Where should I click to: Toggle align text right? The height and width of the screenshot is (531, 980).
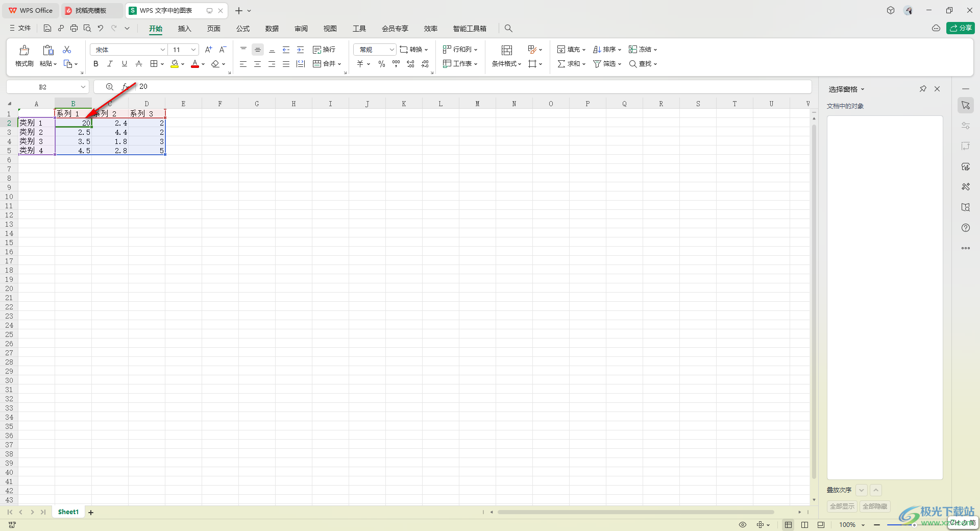(272, 64)
